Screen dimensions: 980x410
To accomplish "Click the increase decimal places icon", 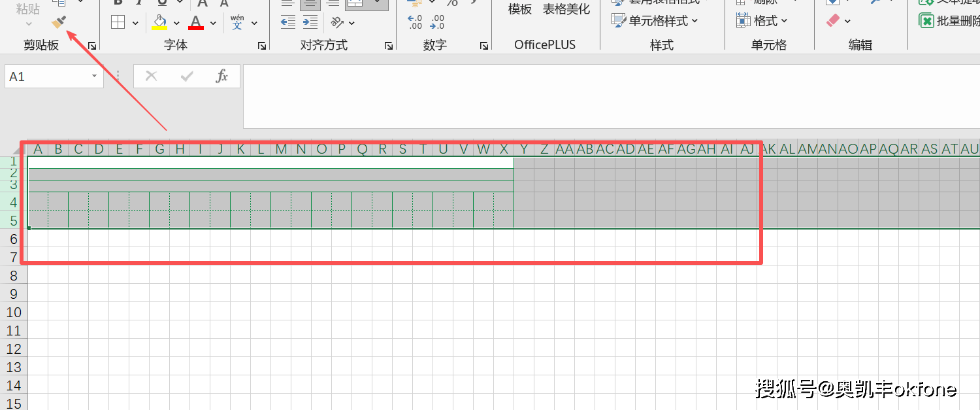I will click(x=415, y=22).
